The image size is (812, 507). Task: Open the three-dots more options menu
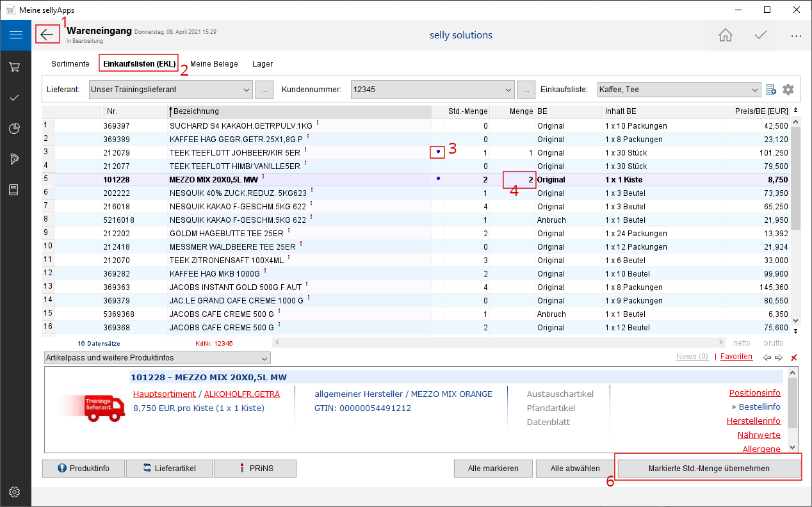[x=795, y=36]
